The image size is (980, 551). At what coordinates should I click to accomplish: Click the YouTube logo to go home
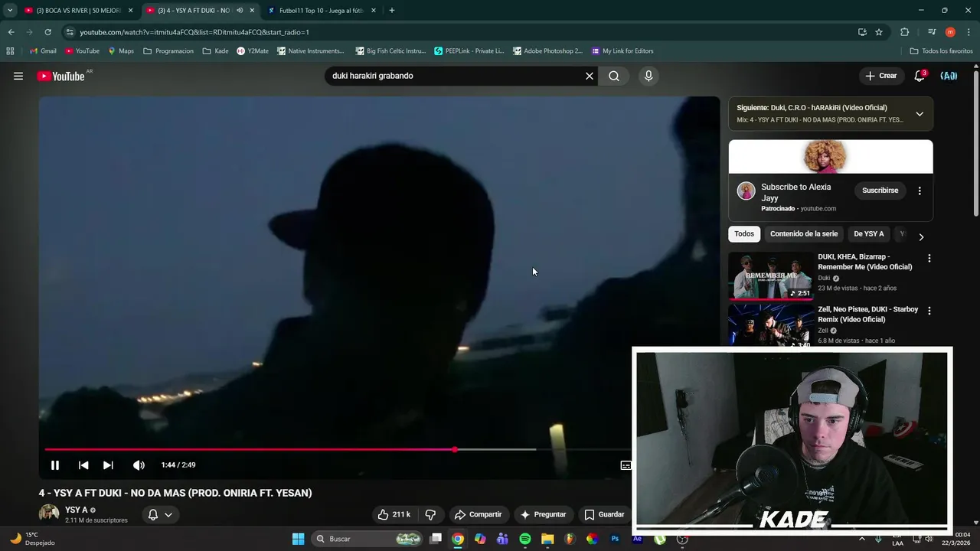(x=60, y=76)
